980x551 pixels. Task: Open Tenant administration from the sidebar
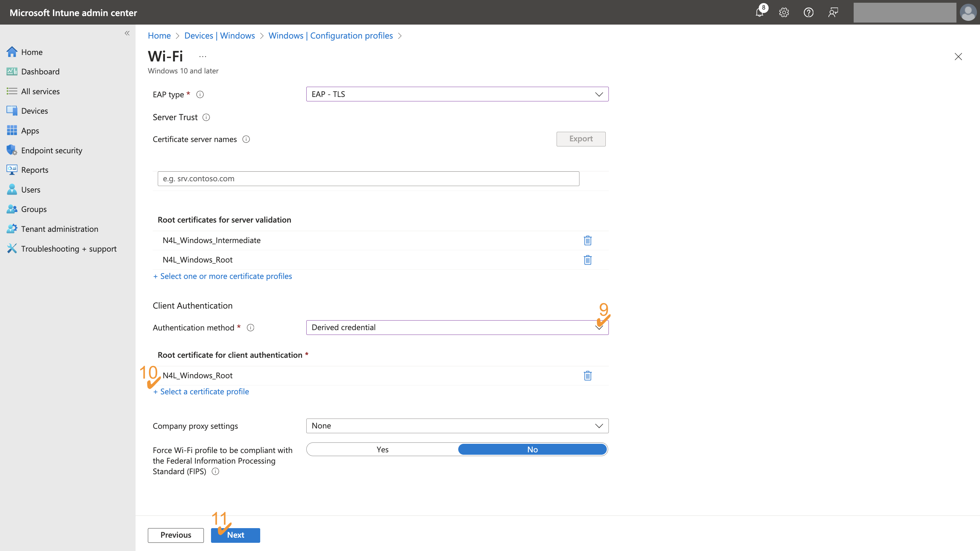tap(60, 228)
